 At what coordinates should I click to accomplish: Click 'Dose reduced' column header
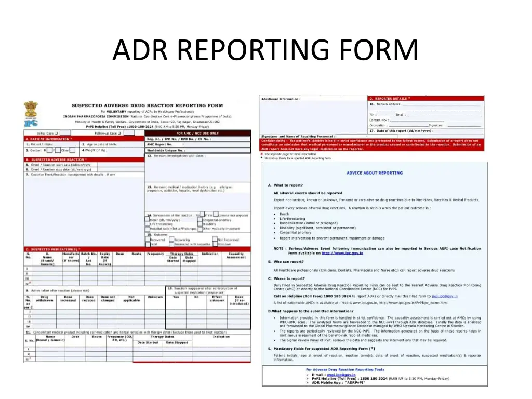click(88, 299)
